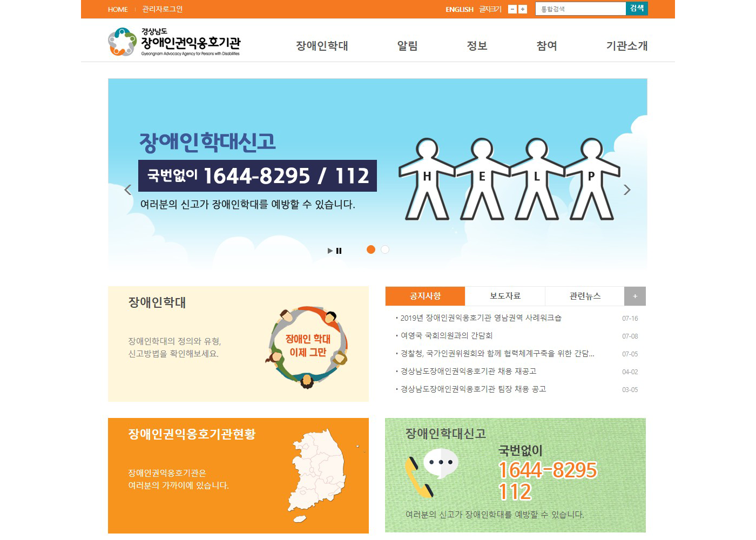The height and width of the screenshot is (540, 756).
Task: Advance to next banner slide arrow
Action: click(x=627, y=190)
